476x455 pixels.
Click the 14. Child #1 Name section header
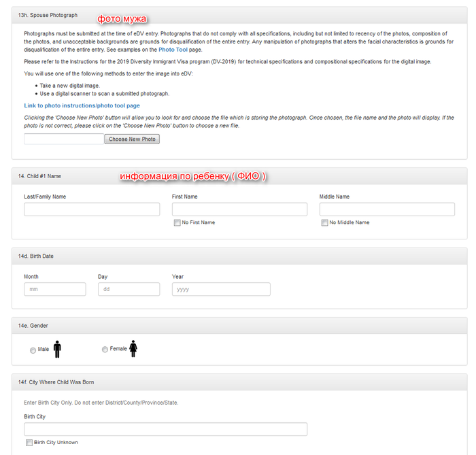pos(39,176)
